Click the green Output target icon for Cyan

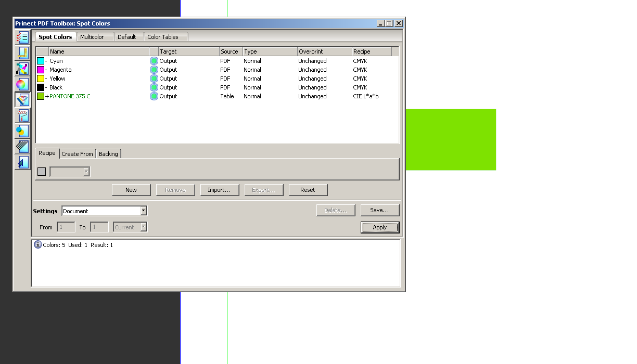tap(154, 61)
